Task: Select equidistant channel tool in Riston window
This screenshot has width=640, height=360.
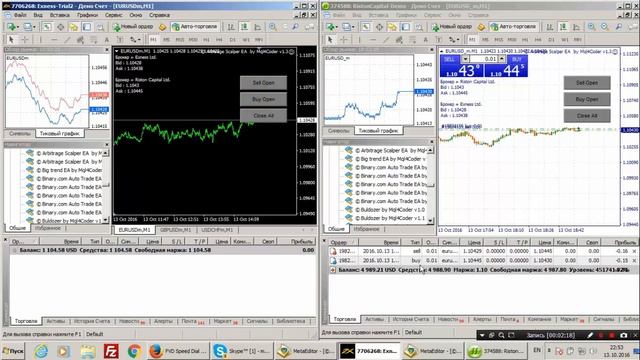Action: [x=399, y=40]
